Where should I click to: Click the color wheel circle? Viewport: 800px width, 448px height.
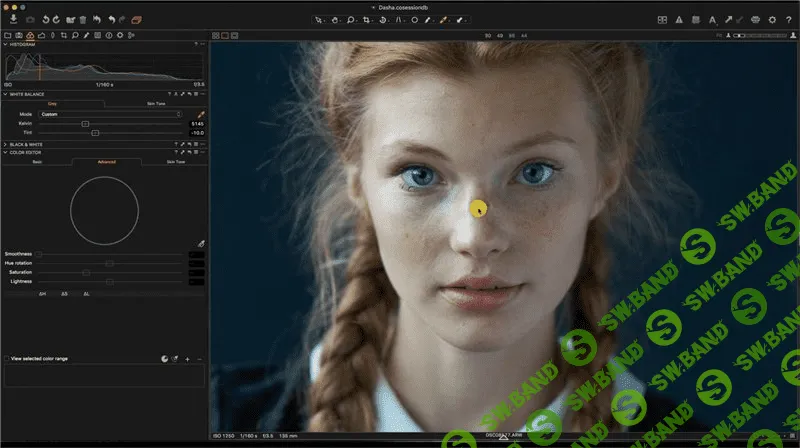click(x=104, y=211)
